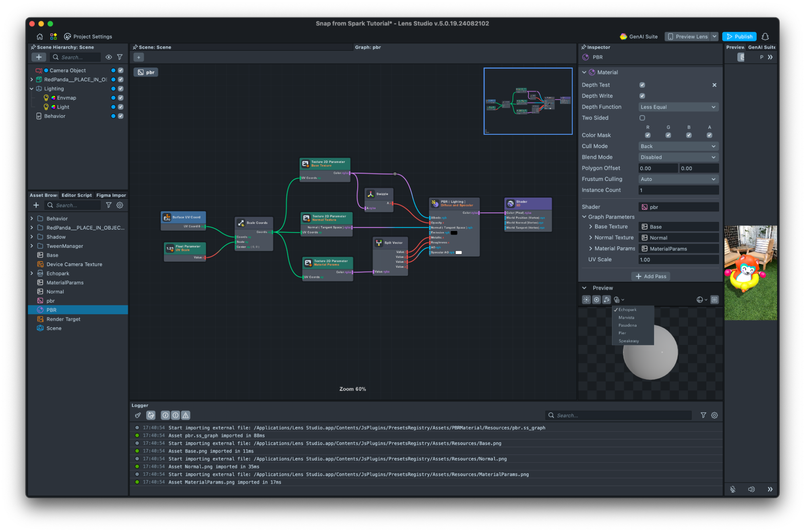Open the Depth Function dropdown
This screenshot has width=805, height=532.
click(678, 107)
